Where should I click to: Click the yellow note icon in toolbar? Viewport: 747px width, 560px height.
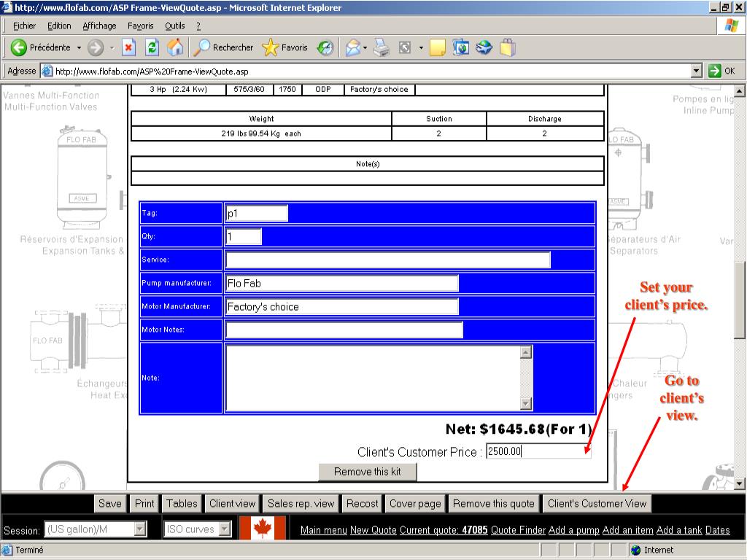(x=438, y=47)
